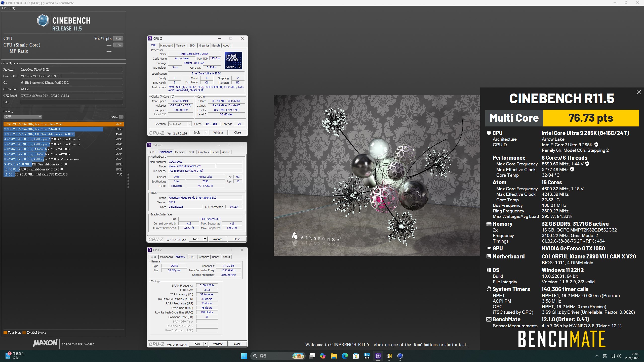Expand Tools arrow in the Mainboard CPU-Z window
644x362 pixels.
205,239
